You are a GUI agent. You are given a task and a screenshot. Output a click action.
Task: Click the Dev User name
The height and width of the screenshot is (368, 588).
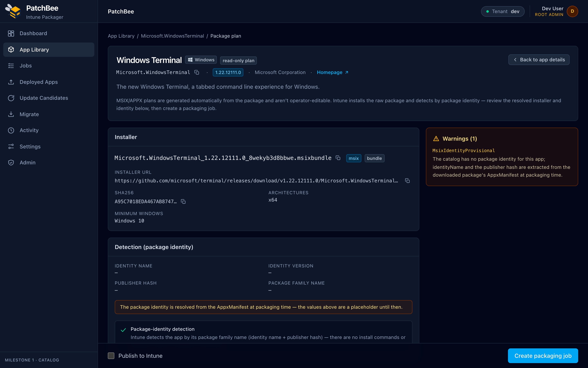coord(552,9)
